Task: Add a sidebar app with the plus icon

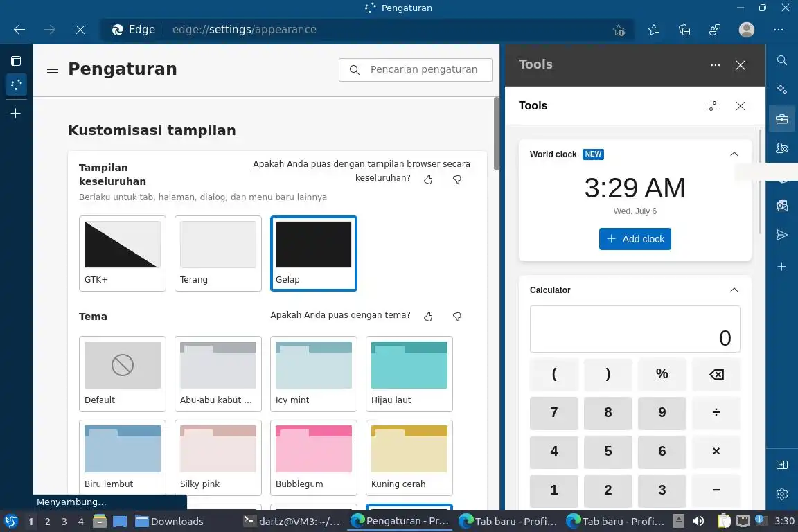Action: click(x=781, y=266)
